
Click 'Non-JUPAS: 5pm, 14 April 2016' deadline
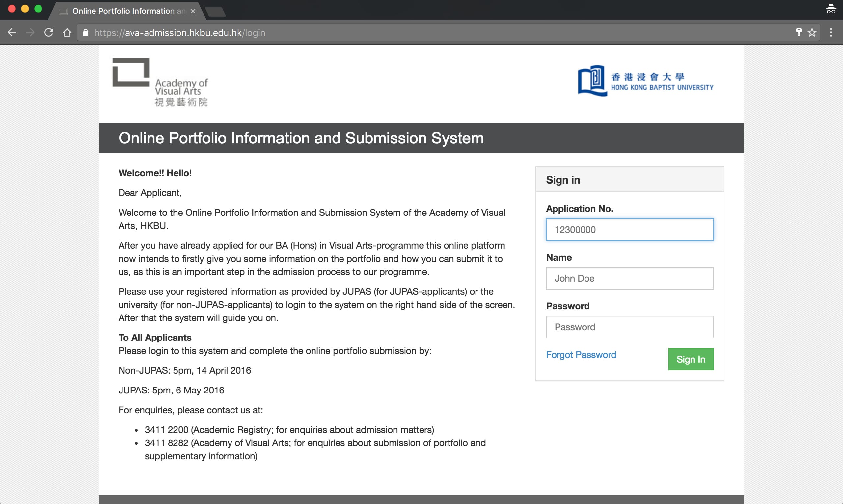pos(185,370)
